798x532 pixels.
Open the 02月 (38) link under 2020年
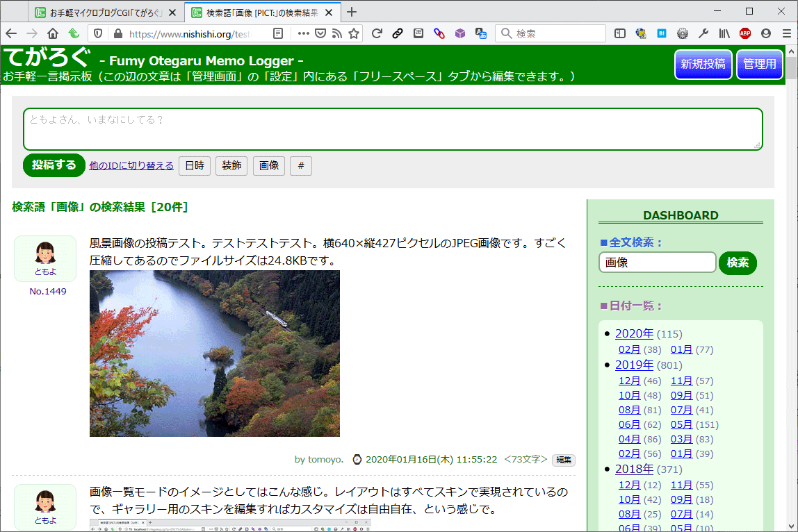coord(630,349)
